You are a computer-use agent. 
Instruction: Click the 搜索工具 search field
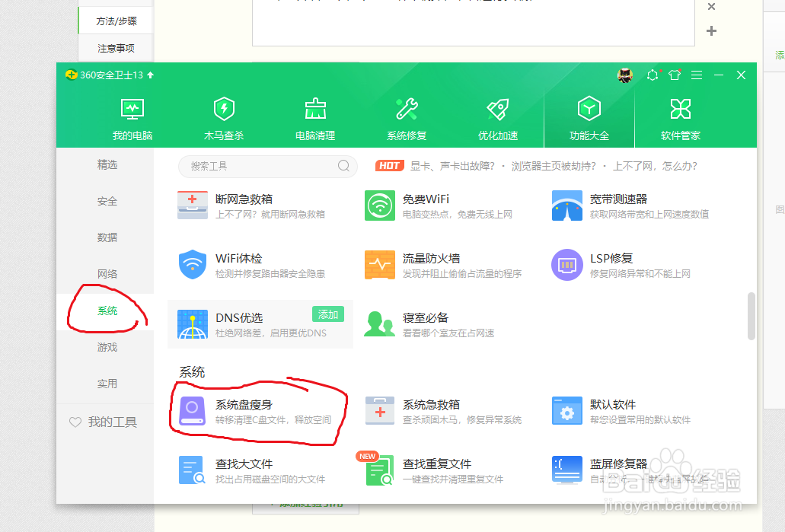268,166
